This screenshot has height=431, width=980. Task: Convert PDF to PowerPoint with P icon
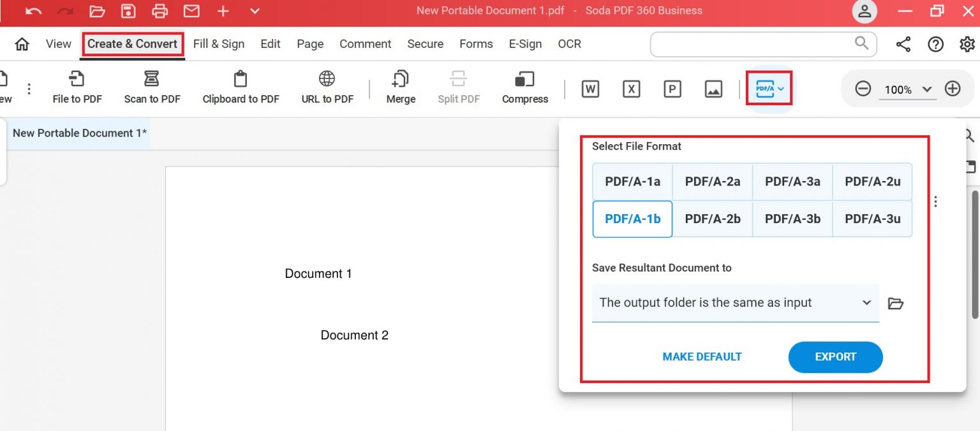coord(672,89)
